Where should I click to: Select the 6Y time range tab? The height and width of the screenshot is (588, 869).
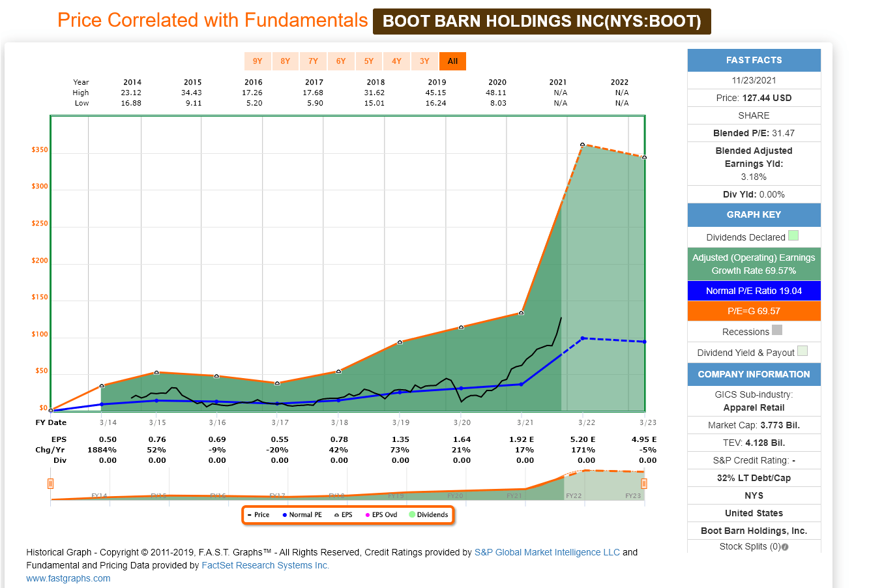341,61
